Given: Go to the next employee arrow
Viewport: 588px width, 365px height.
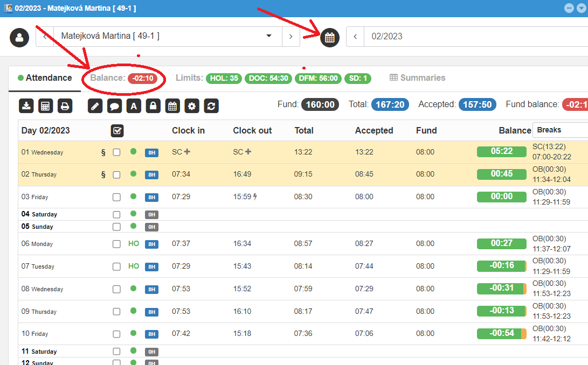Looking at the screenshot, I should pyautogui.click(x=291, y=36).
